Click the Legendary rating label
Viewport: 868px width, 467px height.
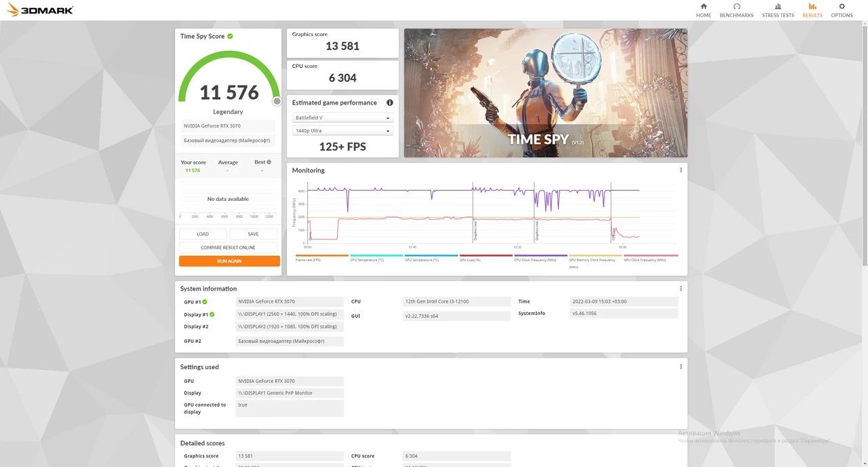228,112
